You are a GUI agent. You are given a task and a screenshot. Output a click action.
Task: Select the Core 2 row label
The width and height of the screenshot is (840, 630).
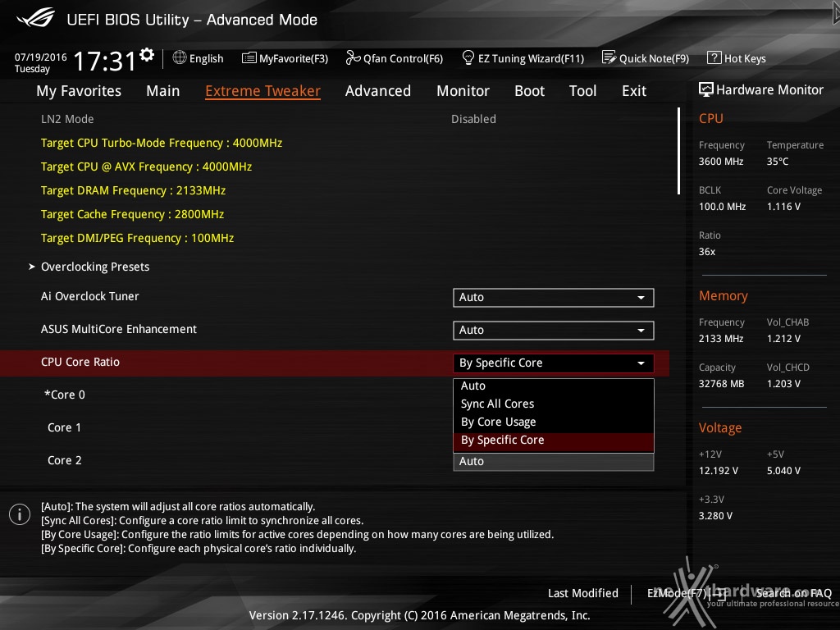(x=64, y=460)
